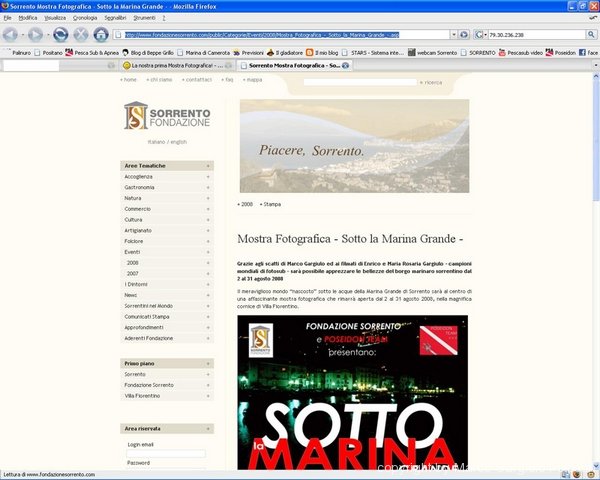Open the address bar history dropdown

coord(454,35)
